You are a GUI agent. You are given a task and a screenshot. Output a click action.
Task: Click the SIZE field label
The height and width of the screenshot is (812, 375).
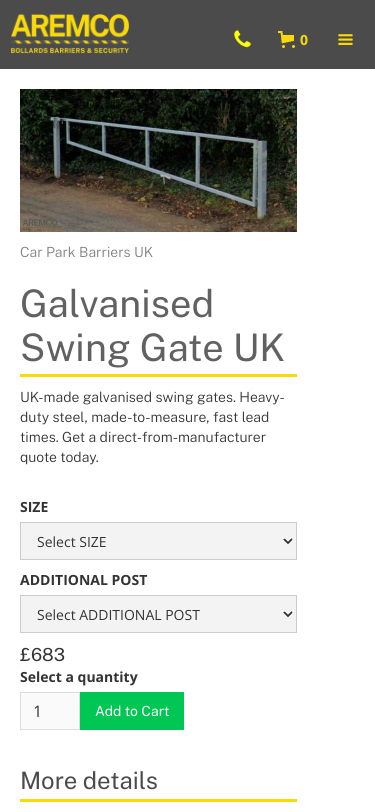(x=34, y=508)
